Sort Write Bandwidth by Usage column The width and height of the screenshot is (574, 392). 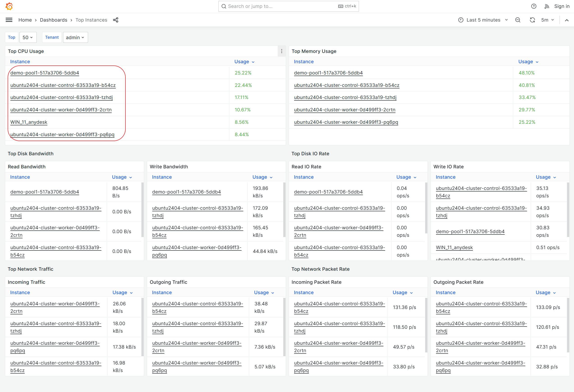262,177
